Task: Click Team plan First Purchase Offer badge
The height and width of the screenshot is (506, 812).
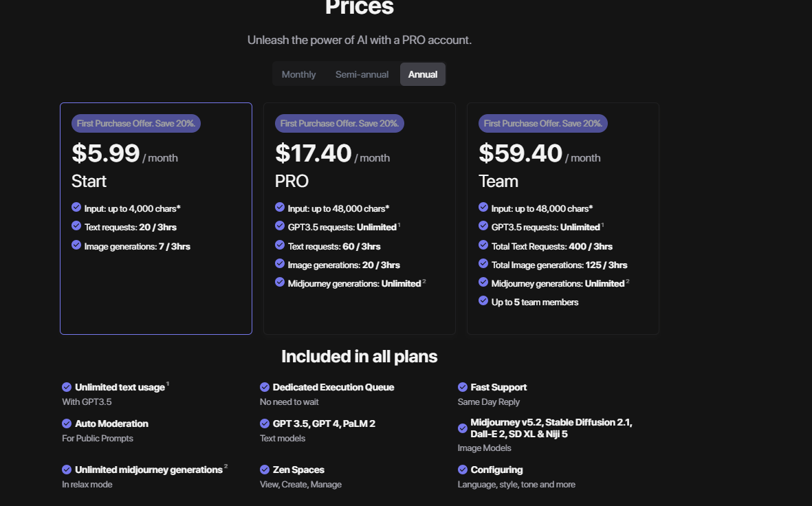Action: coord(543,124)
